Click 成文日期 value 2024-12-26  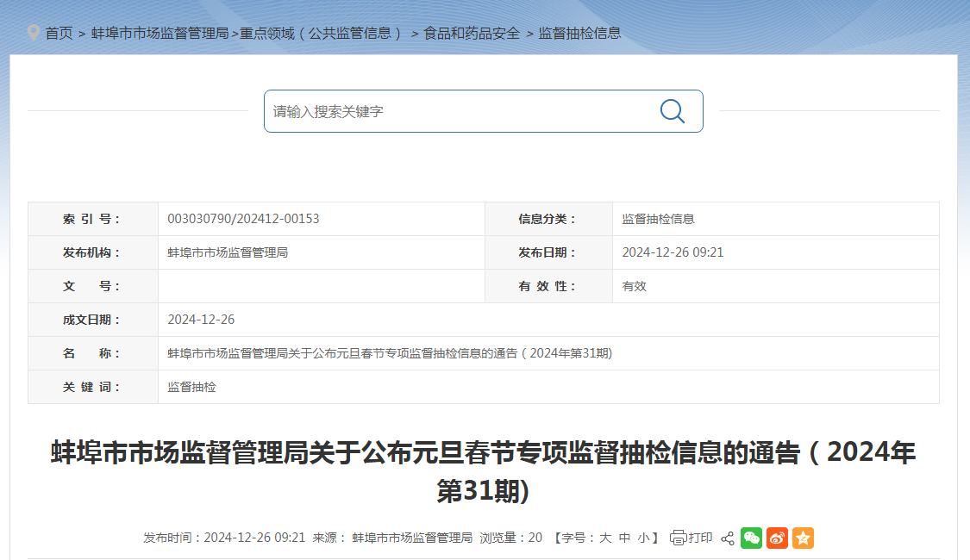(201, 320)
